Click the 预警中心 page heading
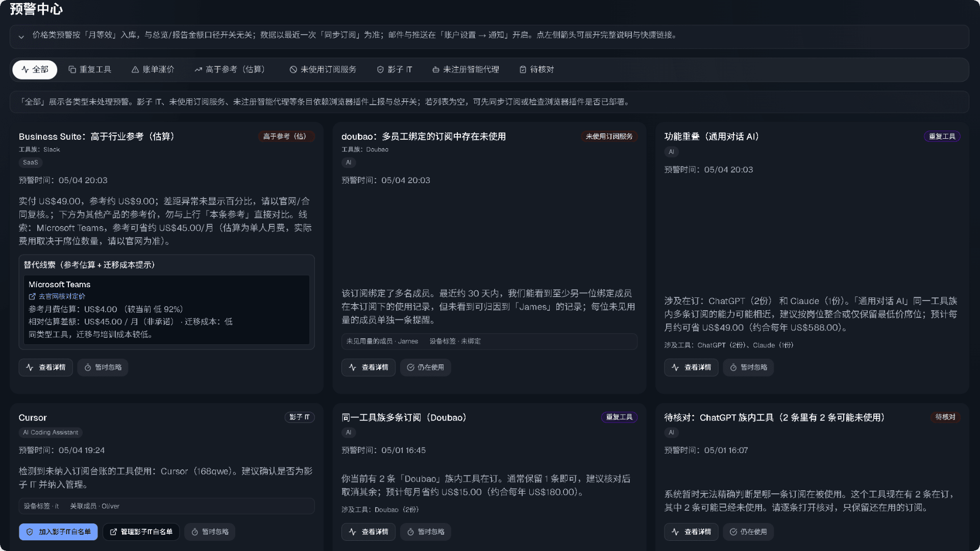 click(36, 9)
